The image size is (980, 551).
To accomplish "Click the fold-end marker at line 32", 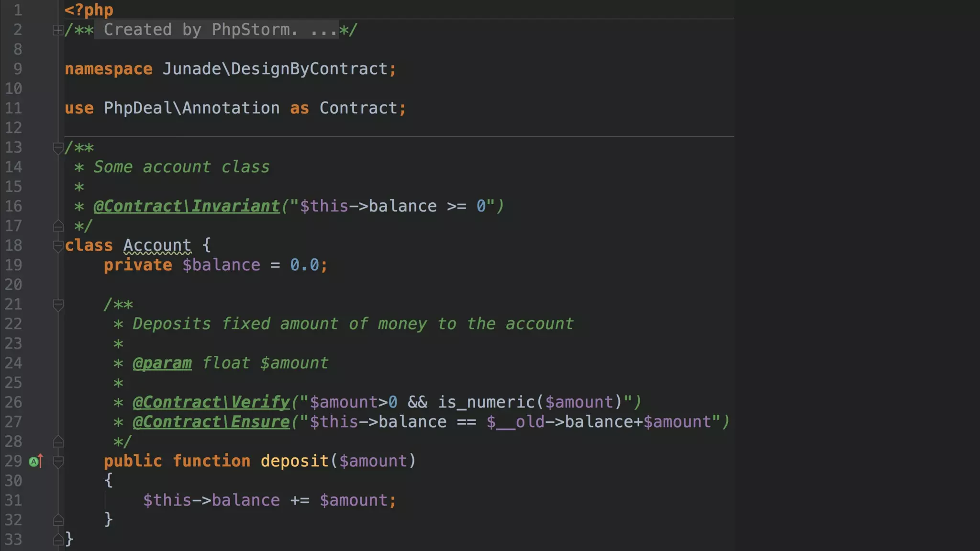I will [x=58, y=520].
